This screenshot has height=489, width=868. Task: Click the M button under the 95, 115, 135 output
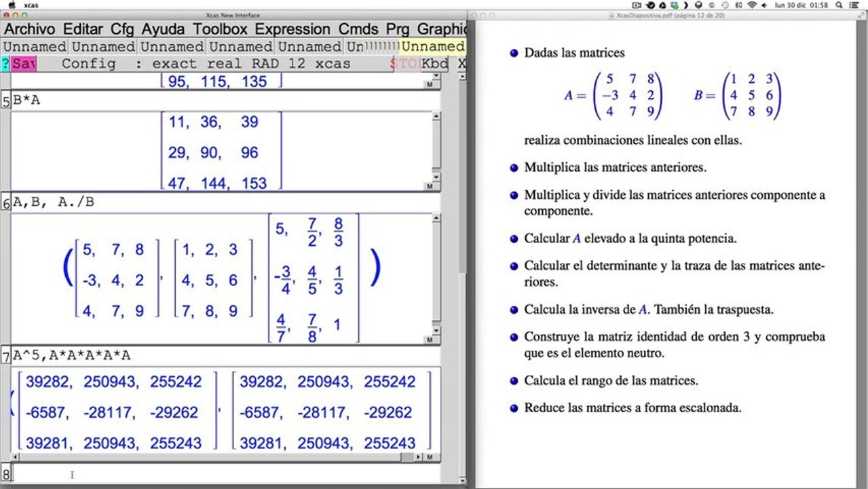click(x=430, y=85)
